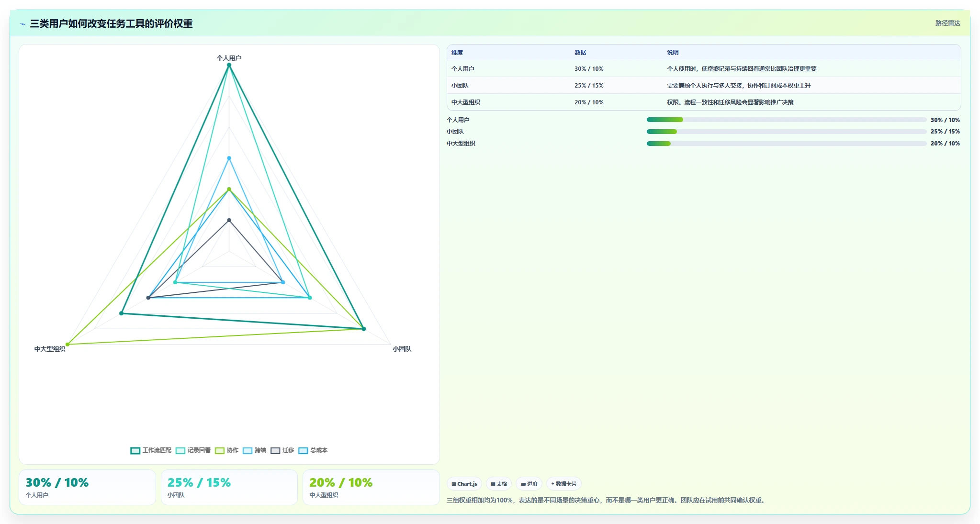Select the 小团队 table row name cell
The height and width of the screenshot is (524, 980).
(x=460, y=86)
